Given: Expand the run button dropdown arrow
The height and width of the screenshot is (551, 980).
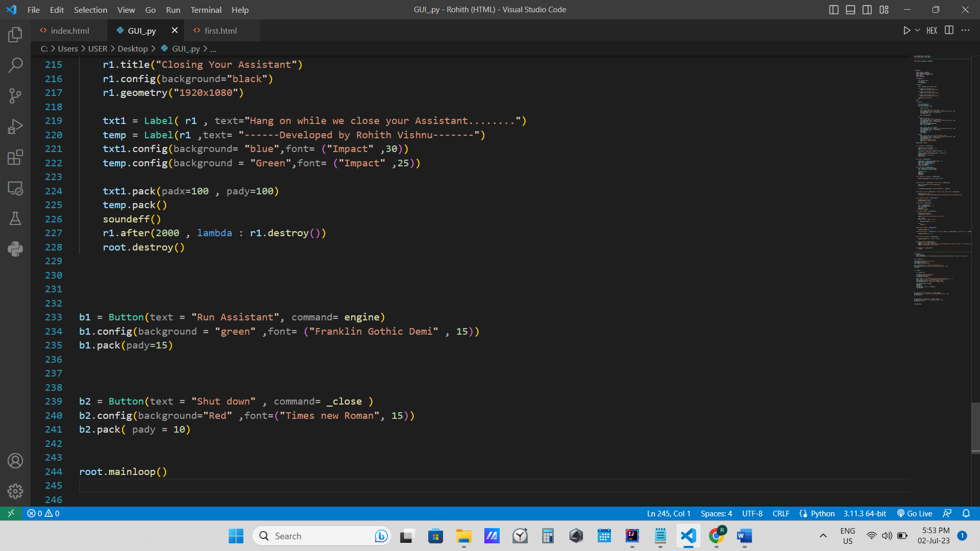Looking at the screenshot, I should click(917, 31).
